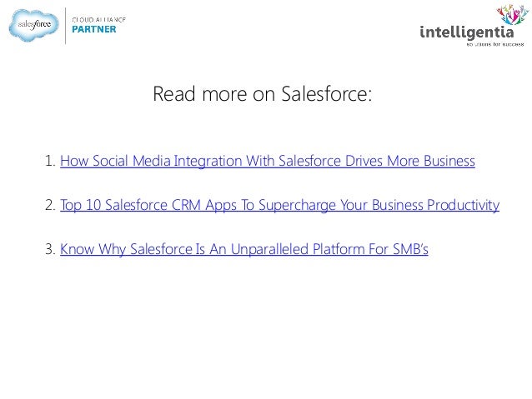This screenshot has height=399, width=532.
Task: Click list number 1 before first link
Action: (x=49, y=161)
